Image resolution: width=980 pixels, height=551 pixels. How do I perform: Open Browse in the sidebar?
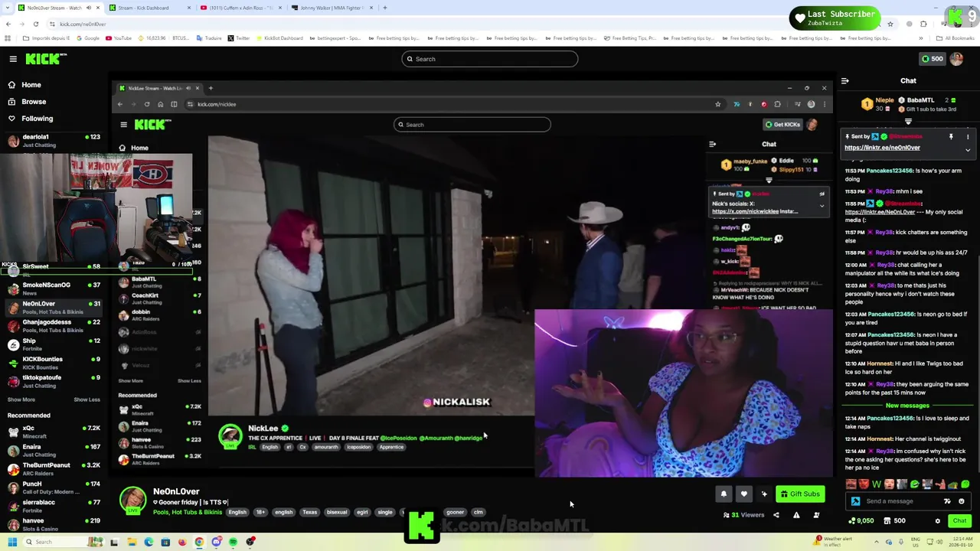[x=34, y=102]
